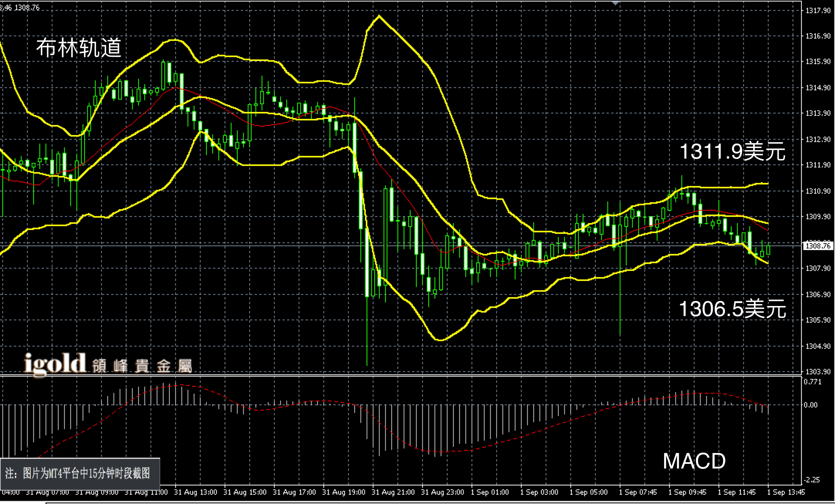Screen dimensions: 835x504
Task: Click the 領峰貴金屬 watermark text
Action: [142, 365]
